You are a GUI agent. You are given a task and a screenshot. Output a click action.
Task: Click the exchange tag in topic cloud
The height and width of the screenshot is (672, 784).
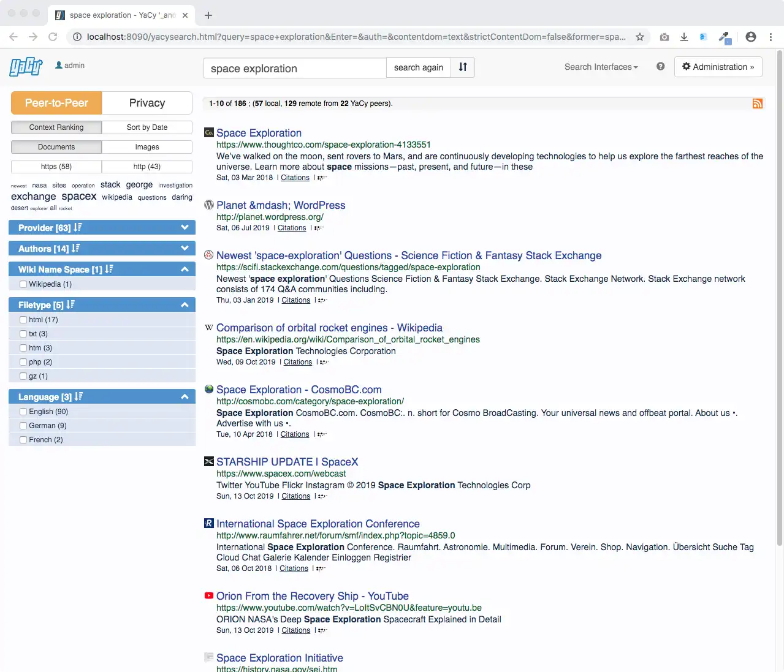pyautogui.click(x=34, y=196)
